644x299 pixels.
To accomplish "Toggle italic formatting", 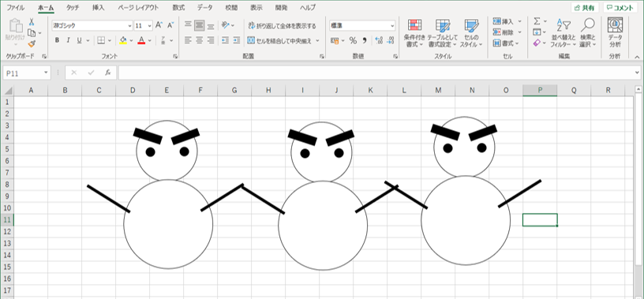I will pos(68,40).
